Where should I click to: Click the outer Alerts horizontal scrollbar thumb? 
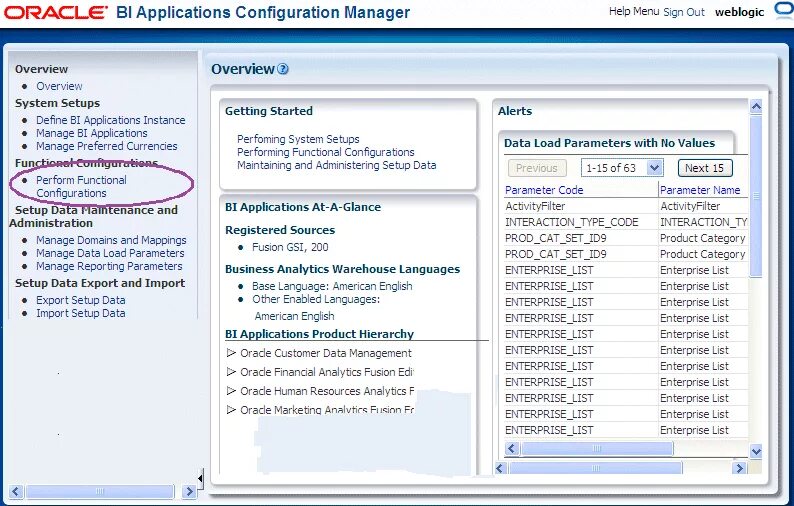(596, 468)
